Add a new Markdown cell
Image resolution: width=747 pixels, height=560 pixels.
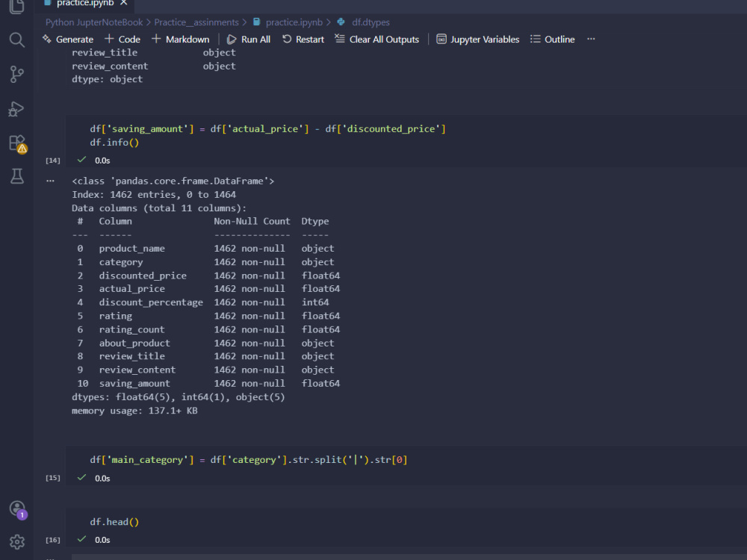[x=181, y=39]
